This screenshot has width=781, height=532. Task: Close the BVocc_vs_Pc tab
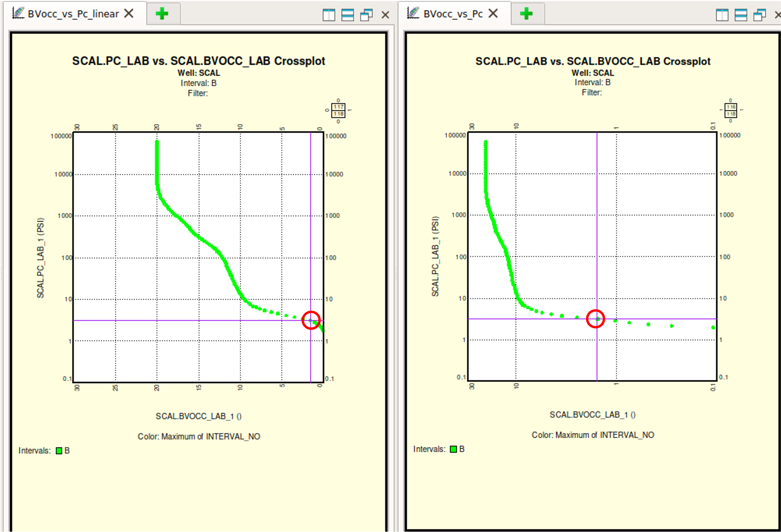(493, 14)
